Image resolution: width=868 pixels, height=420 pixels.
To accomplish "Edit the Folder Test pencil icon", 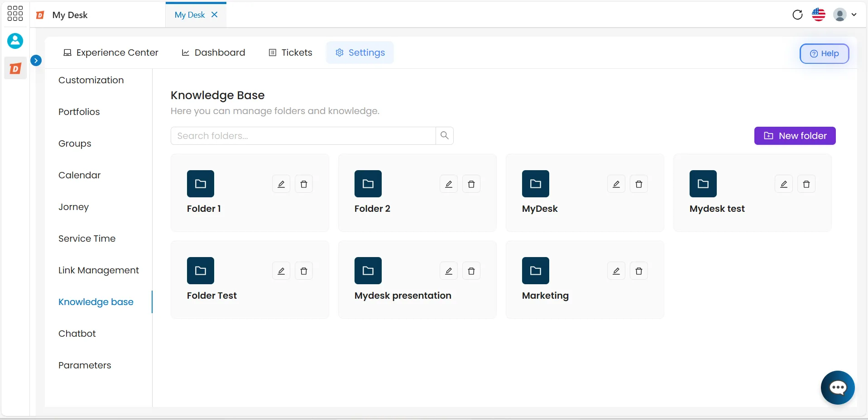I will (x=281, y=271).
